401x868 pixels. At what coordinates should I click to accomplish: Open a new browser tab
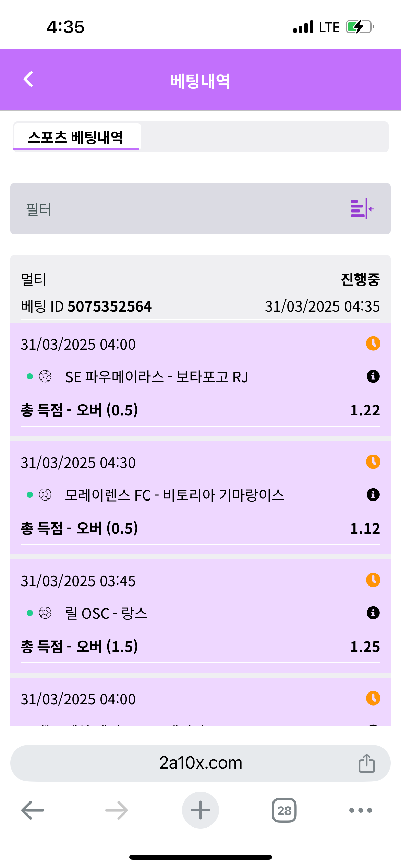point(200,810)
